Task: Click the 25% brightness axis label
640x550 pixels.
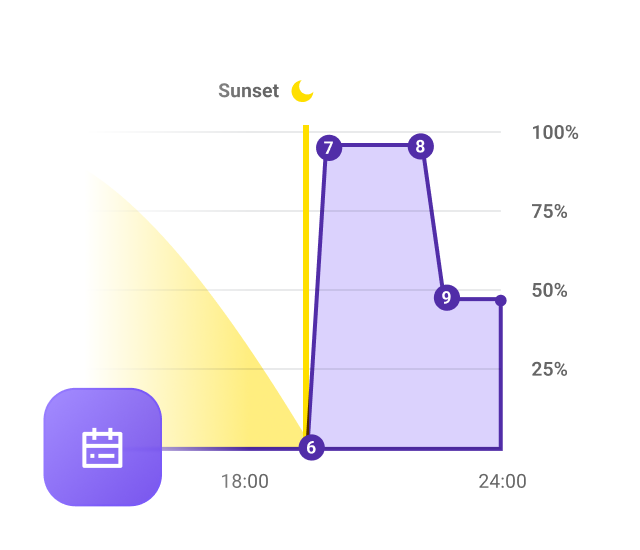Action: tap(549, 370)
